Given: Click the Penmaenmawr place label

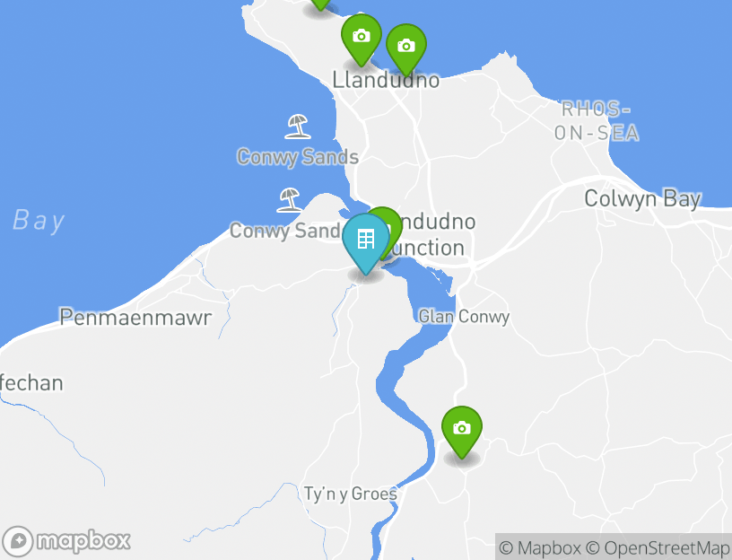Looking at the screenshot, I should tap(135, 318).
